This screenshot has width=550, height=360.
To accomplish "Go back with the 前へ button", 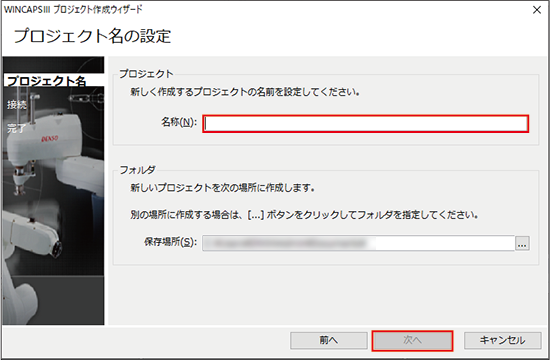I will point(328,340).
